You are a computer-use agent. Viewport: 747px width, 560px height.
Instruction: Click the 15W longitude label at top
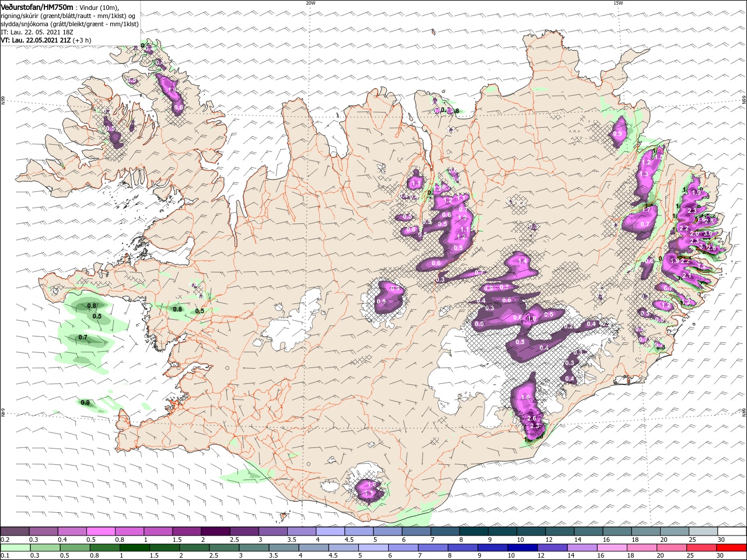pyautogui.click(x=618, y=3)
